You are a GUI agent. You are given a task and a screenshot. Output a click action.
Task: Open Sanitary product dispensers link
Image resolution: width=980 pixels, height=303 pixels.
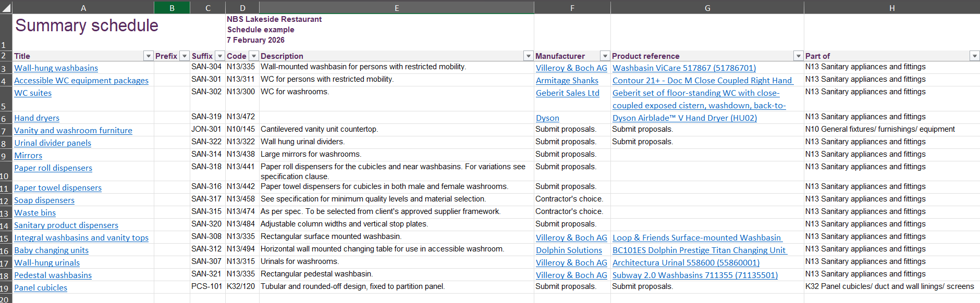click(66, 225)
